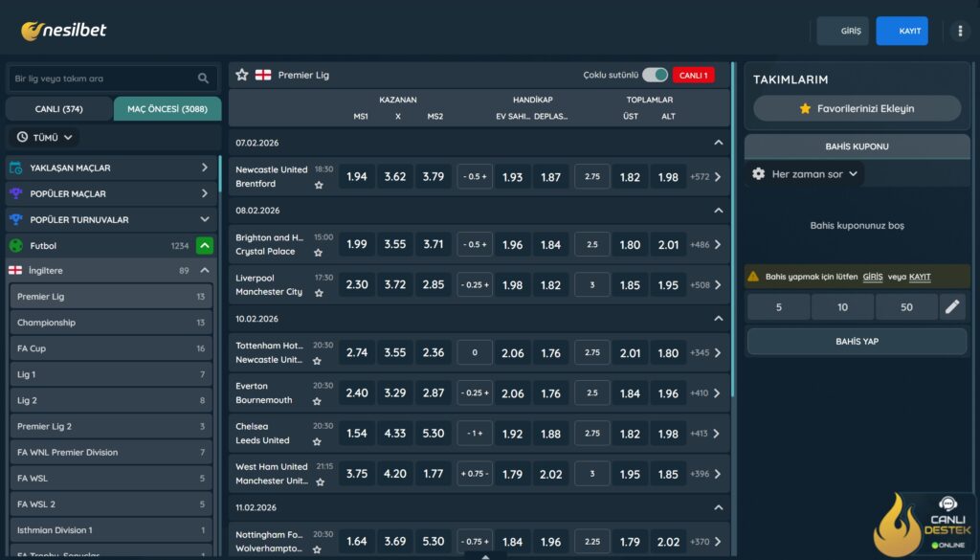Viewport: 980px width, 560px height.
Task: Open the Her zaman sor dropdown
Action: click(x=807, y=174)
